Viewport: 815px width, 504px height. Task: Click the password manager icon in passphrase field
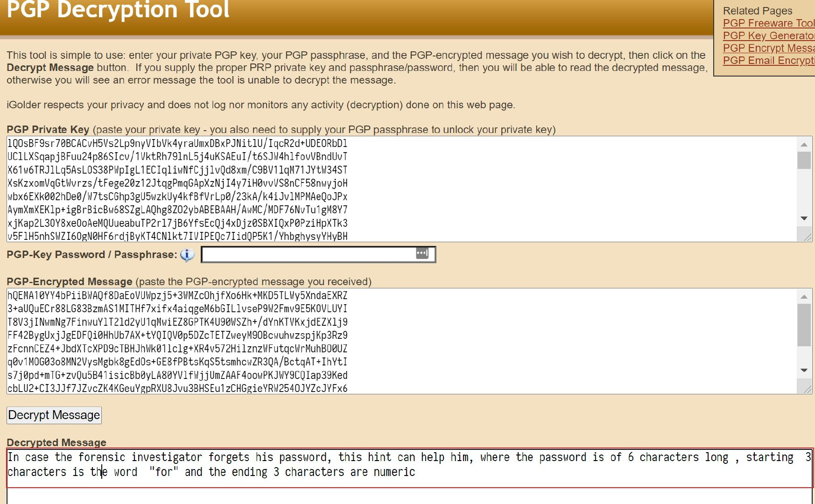(x=422, y=253)
